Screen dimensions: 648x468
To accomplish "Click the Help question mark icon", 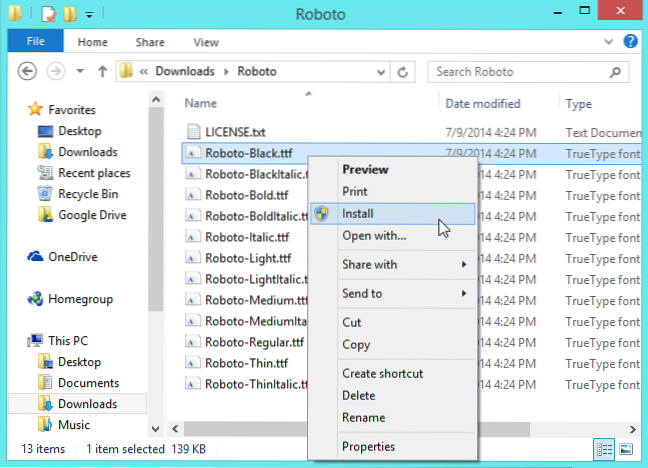I will pos(630,42).
